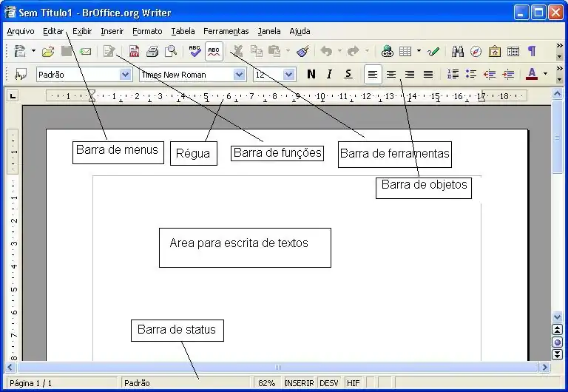Image resolution: width=568 pixels, height=392 pixels.
Task: Click the 82% zoom field in status bar
Action: click(x=267, y=383)
